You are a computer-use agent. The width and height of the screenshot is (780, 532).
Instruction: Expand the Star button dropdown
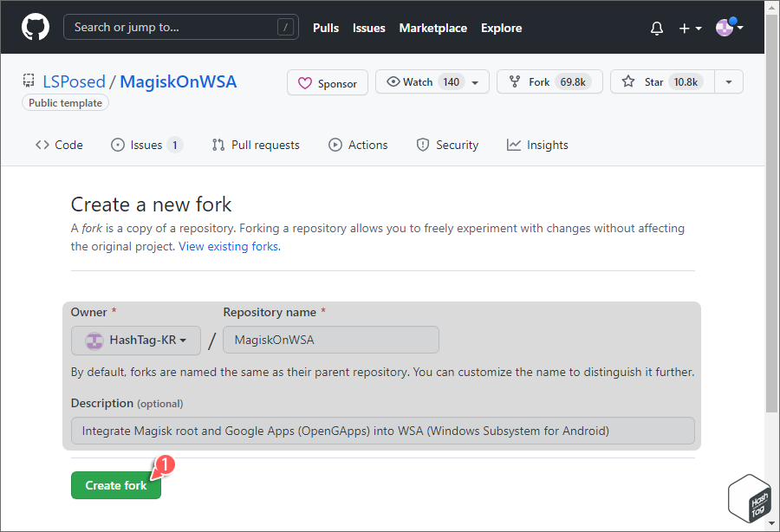[x=727, y=81]
